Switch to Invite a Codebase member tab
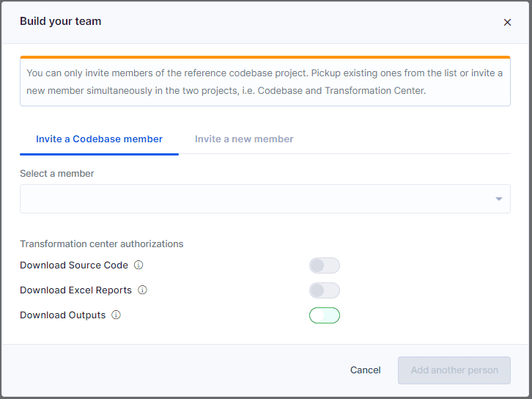Screen dimensions: 532x399 click(99, 139)
